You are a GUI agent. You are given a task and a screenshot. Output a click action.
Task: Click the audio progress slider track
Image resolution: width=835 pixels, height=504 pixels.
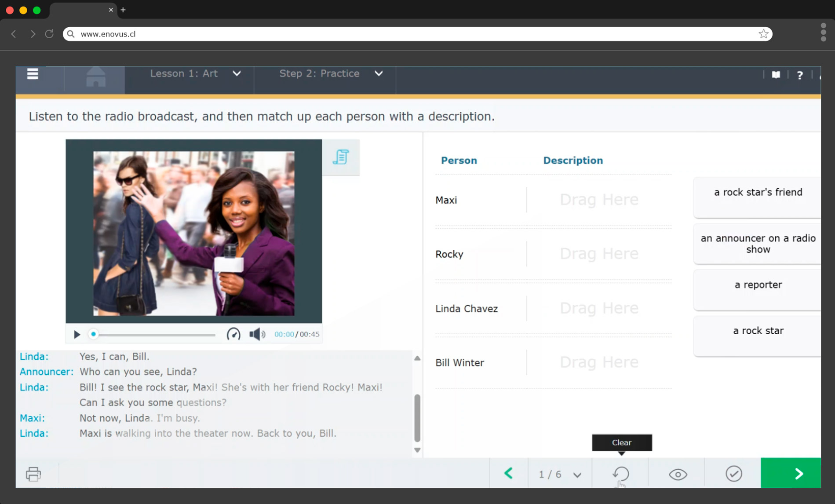(x=154, y=335)
